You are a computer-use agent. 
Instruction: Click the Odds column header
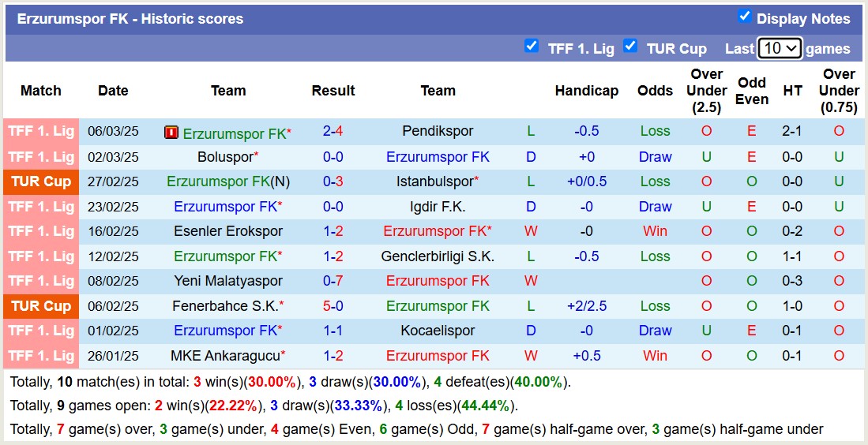[655, 91]
